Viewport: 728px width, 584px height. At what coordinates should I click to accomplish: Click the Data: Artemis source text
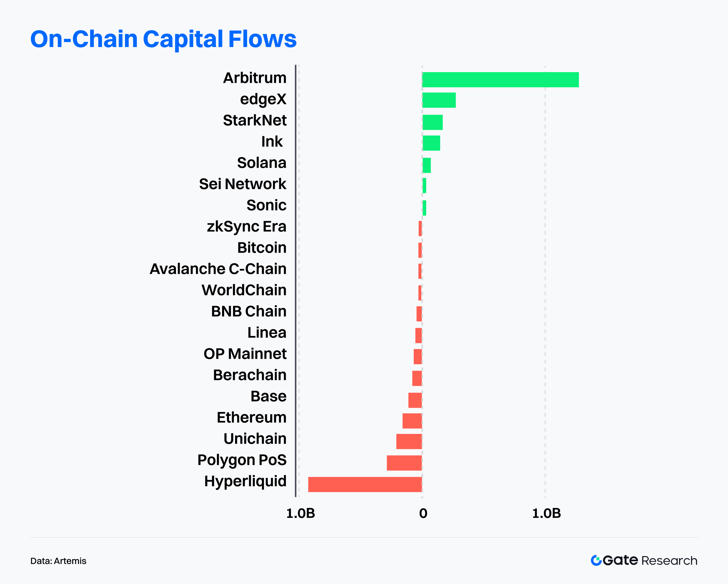tap(59, 561)
